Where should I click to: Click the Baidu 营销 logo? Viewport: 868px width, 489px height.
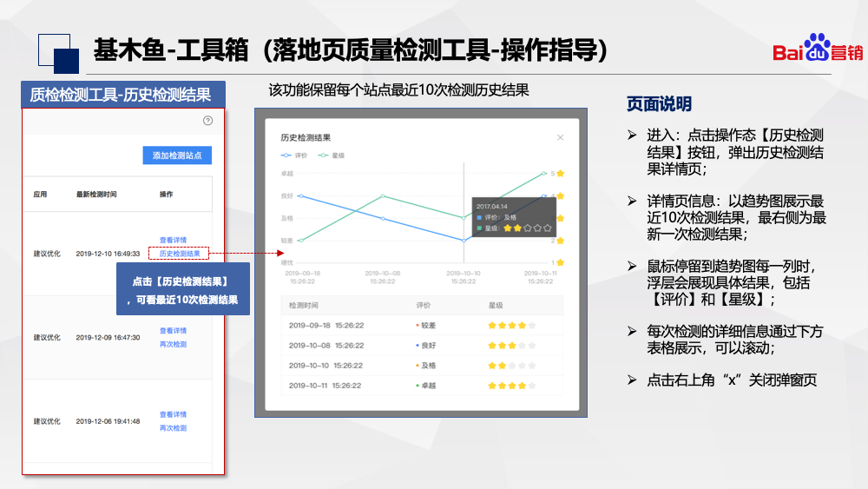(x=818, y=48)
